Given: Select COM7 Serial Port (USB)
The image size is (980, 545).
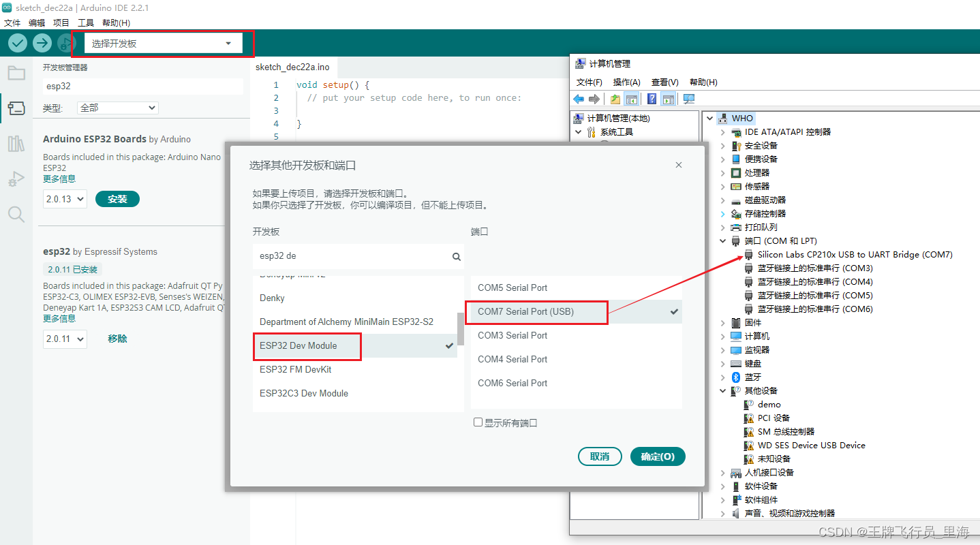Looking at the screenshot, I should pyautogui.click(x=577, y=311).
